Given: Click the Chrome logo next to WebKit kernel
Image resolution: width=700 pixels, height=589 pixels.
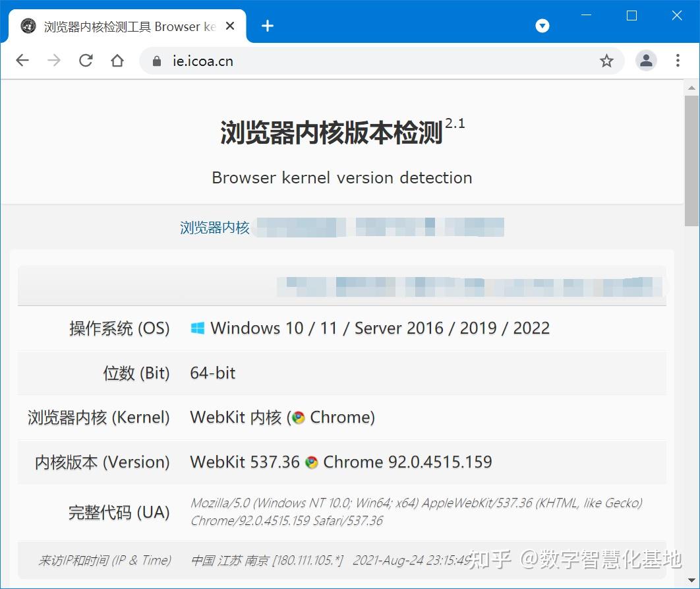Looking at the screenshot, I should (x=299, y=417).
